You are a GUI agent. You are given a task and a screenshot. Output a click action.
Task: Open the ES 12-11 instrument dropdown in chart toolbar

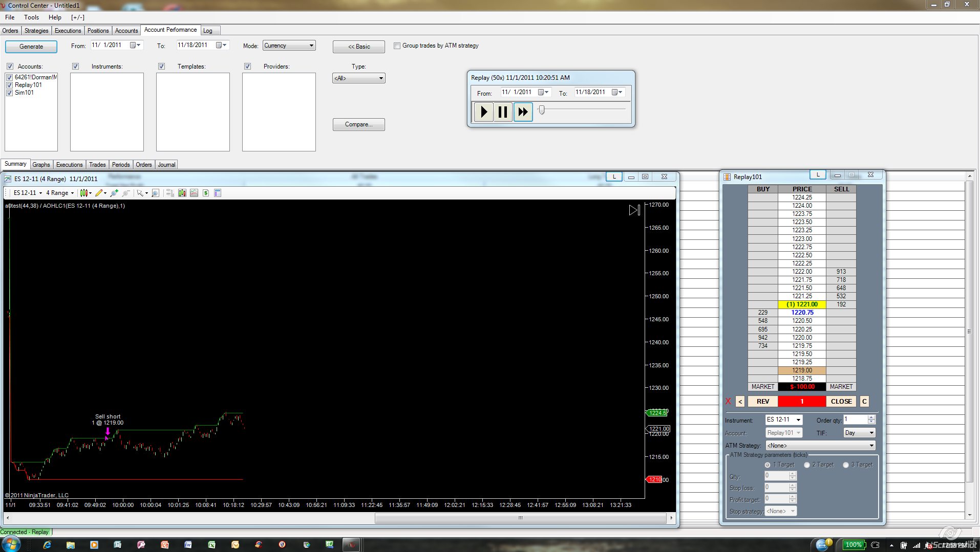[x=28, y=193]
